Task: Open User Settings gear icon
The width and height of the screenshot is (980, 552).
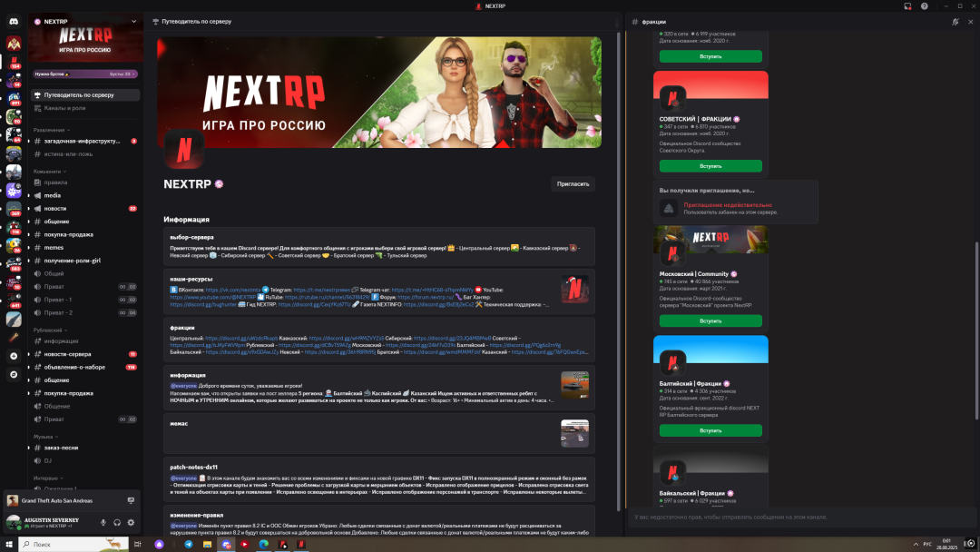Action: click(x=131, y=523)
